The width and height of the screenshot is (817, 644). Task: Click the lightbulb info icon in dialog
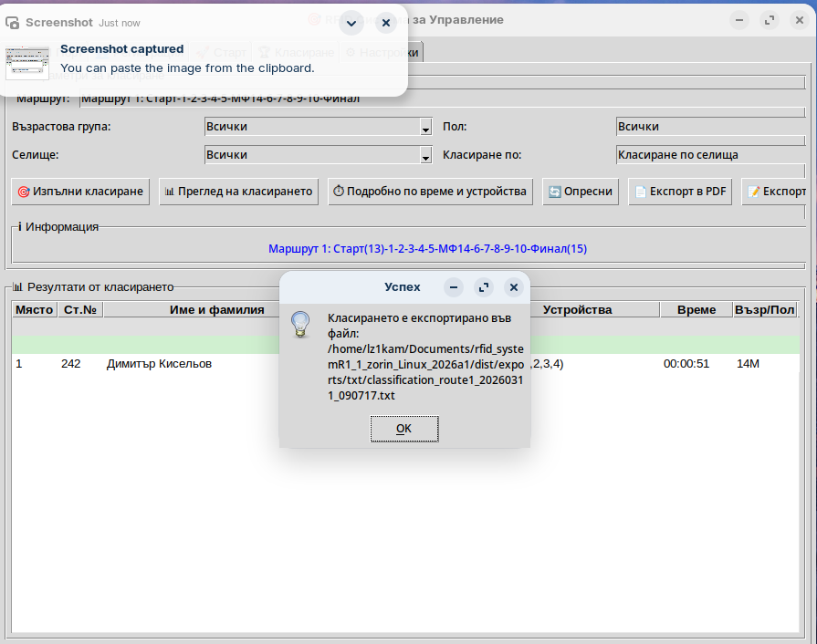click(x=301, y=325)
